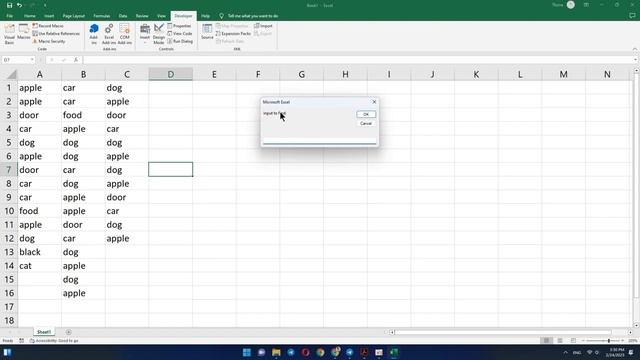The image size is (640, 360).
Task: Toggle Use Relative References
Action: point(56,33)
